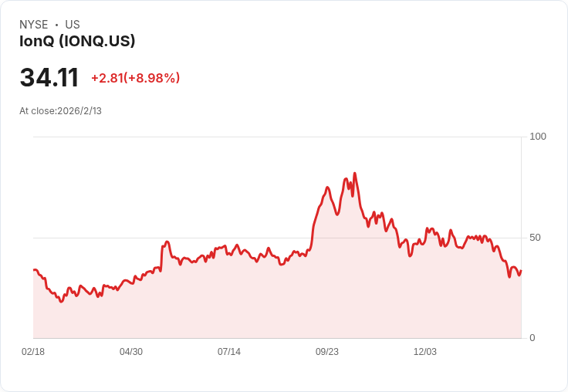
Task: Click the 09/23 date on x-axis
Action: point(327,352)
